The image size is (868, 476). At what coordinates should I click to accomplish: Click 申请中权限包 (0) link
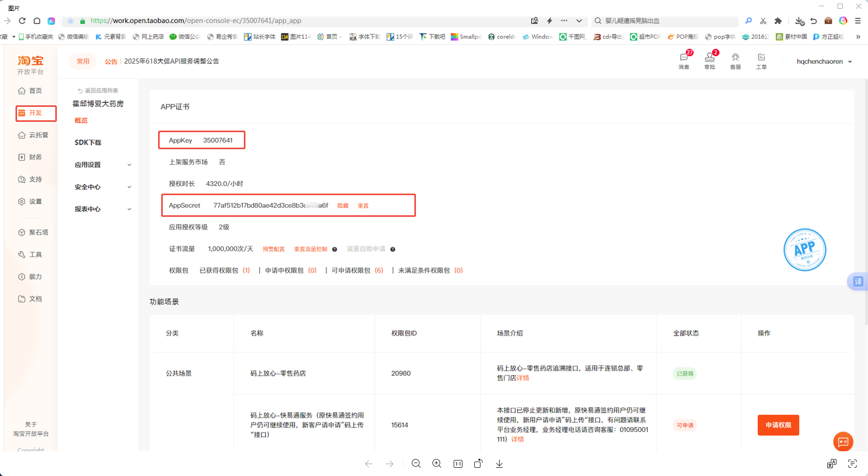click(x=291, y=271)
